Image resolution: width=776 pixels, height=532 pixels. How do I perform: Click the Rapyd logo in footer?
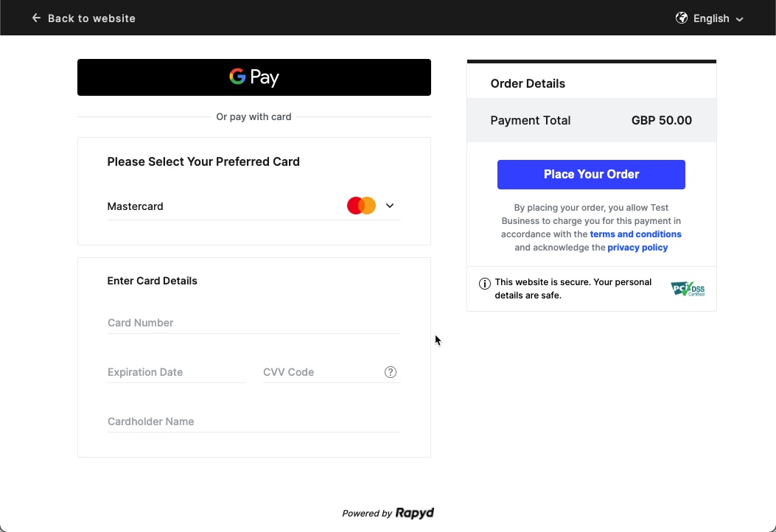415,514
